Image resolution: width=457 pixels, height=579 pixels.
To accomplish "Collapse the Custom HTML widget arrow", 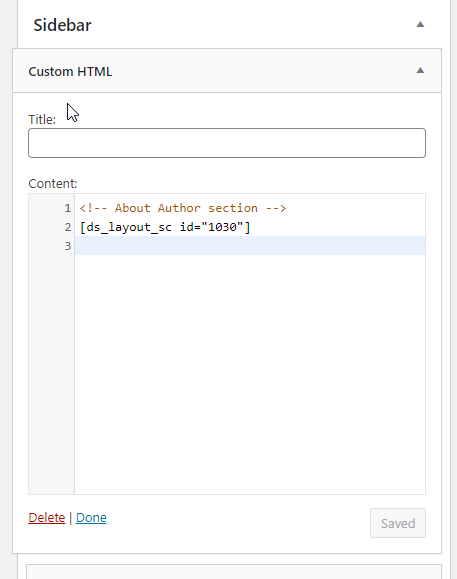I will pos(420,71).
